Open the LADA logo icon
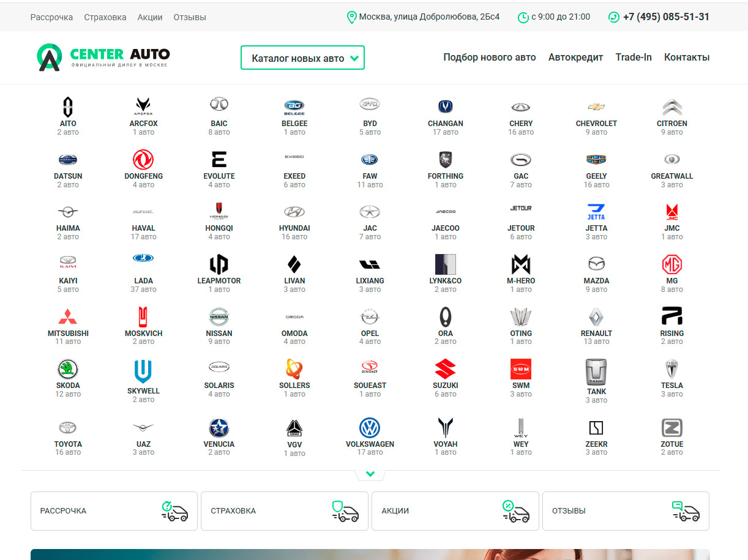Viewport: 748px width, 560px height. (x=143, y=258)
